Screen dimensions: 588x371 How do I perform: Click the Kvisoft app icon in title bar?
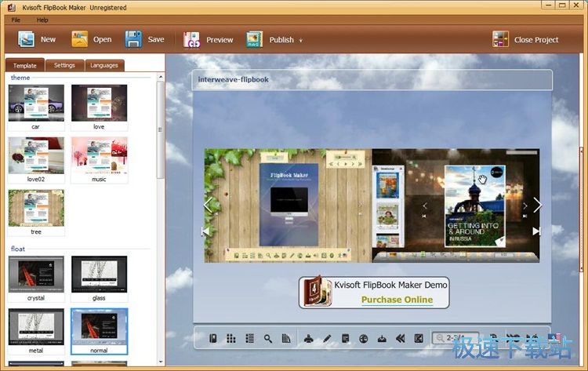point(11,7)
